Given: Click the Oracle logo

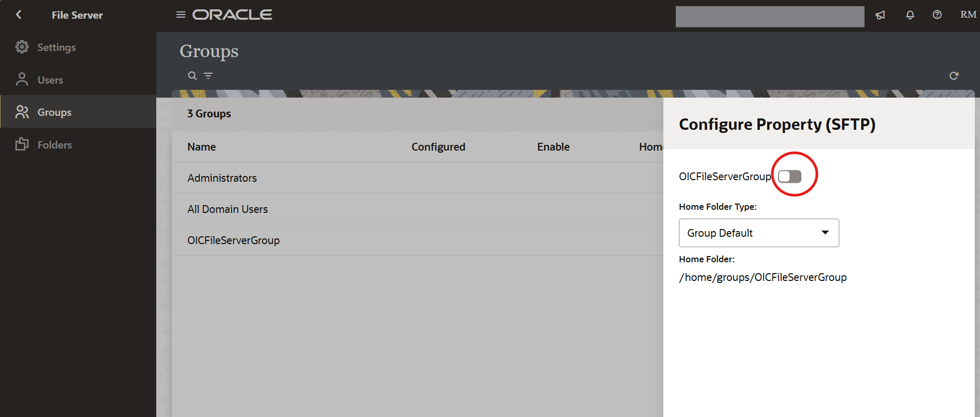Looking at the screenshot, I should coord(233,15).
